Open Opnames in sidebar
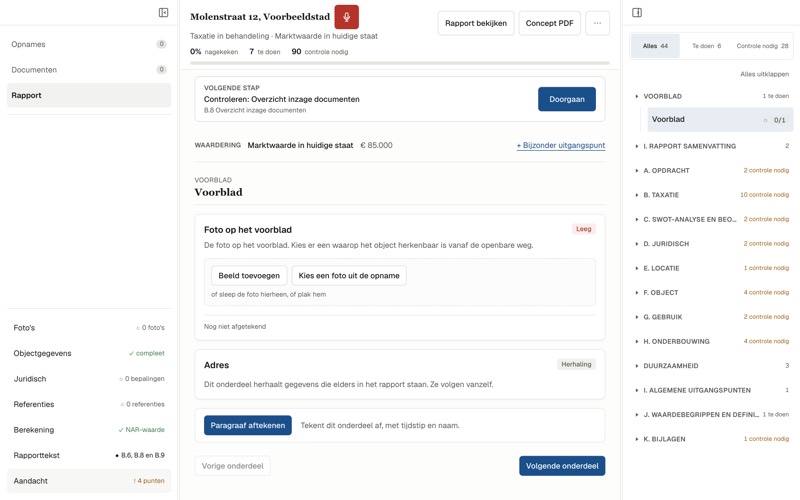Image resolution: width=800 pixels, height=500 pixels. tap(89, 44)
